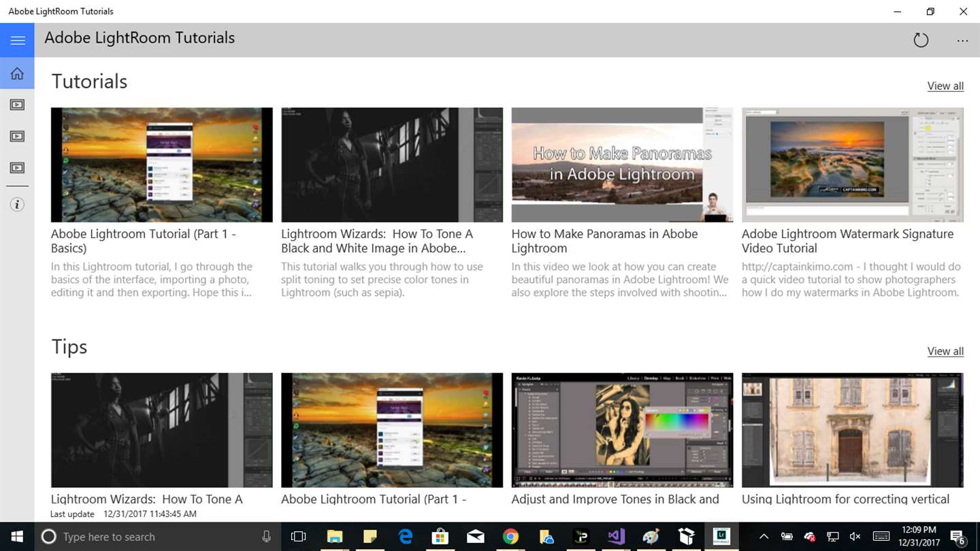The image size is (980, 551).
Task: Launch Google Chrome from the taskbar
Action: [511, 537]
